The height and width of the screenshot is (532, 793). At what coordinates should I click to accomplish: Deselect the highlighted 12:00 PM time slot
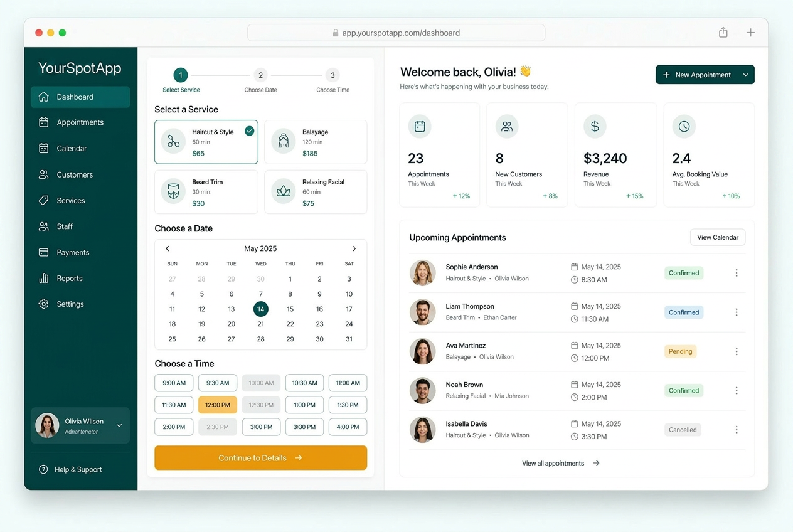coord(218,405)
